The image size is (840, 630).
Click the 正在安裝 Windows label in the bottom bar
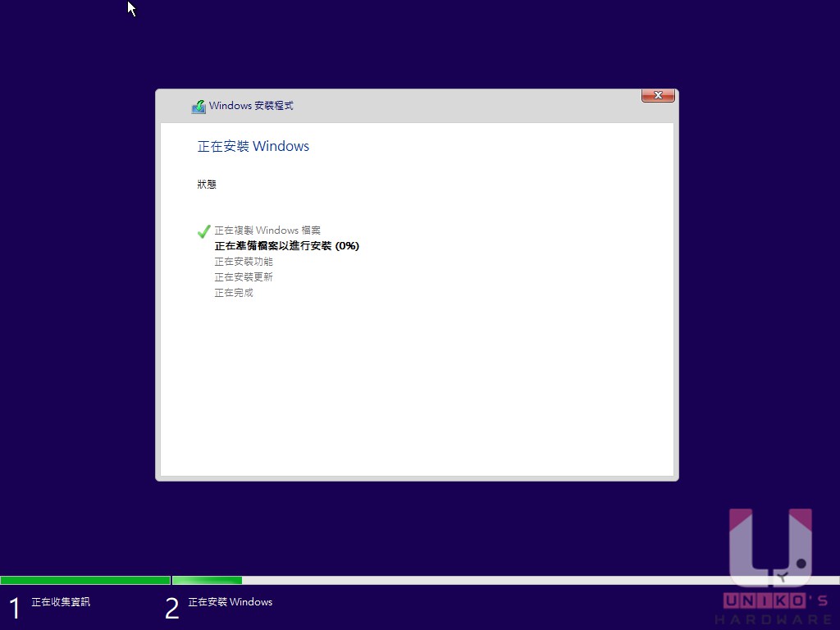(231, 602)
